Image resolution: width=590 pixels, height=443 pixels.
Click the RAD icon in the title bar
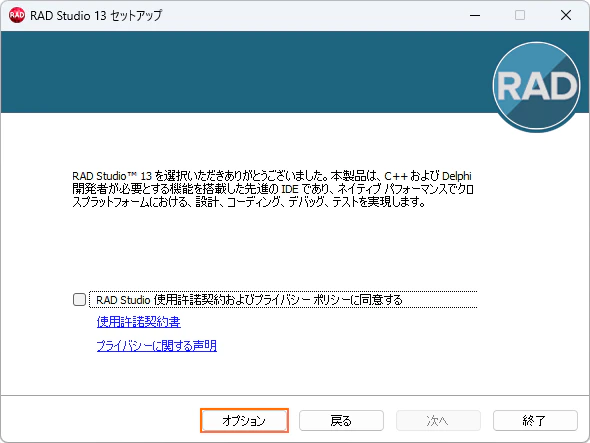17,15
